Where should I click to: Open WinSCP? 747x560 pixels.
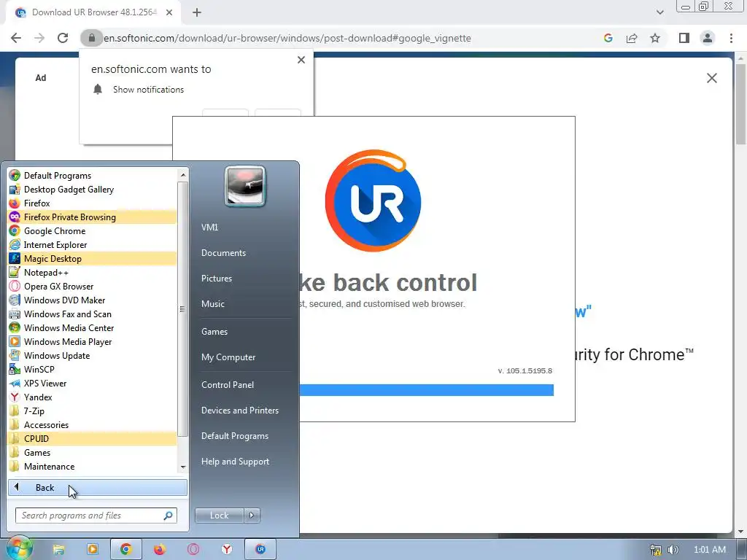(93, 369)
